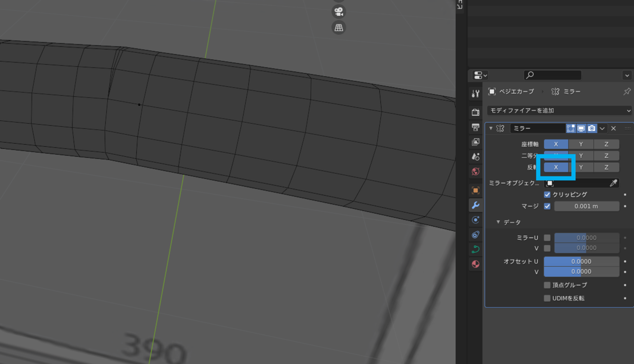The image size is (634, 364).
Task: Enable UDIMを反転 checkbox
Action: [547, 298]
